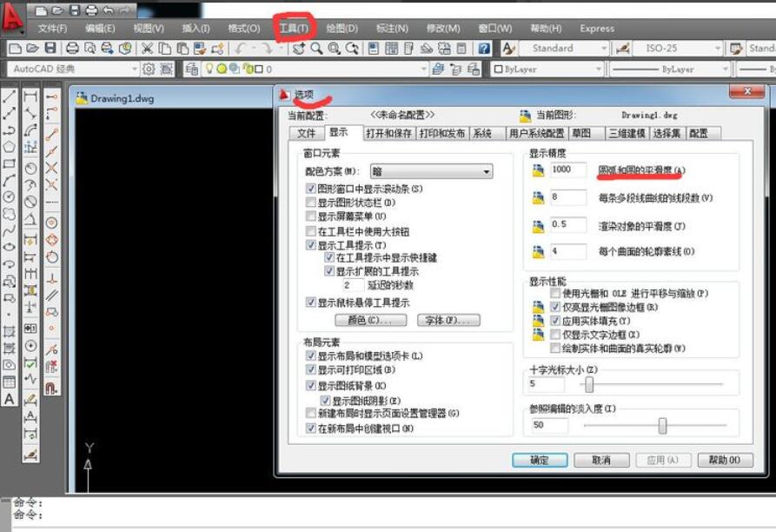
Task: Enable 在工具栏中使用大按钮 checkbox
Action: click(x=311, y=231)
